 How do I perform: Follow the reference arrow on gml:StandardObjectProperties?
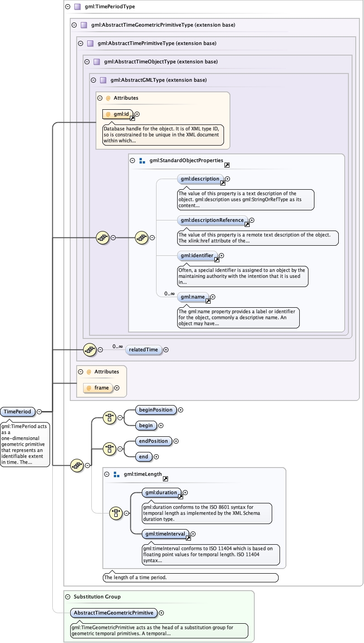[226, 165]
